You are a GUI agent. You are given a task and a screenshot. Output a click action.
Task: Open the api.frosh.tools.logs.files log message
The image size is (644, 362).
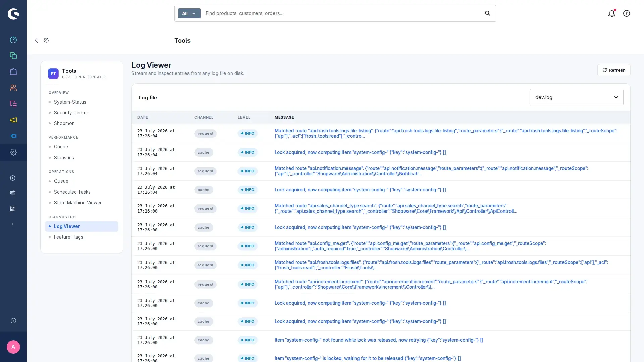coord(441,265)
